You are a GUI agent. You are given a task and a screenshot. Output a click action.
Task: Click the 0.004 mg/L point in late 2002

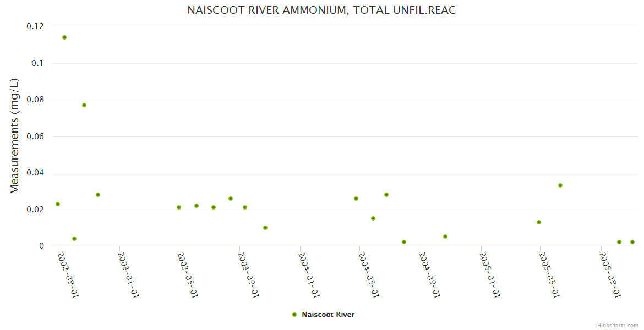[x=74, y=239]
